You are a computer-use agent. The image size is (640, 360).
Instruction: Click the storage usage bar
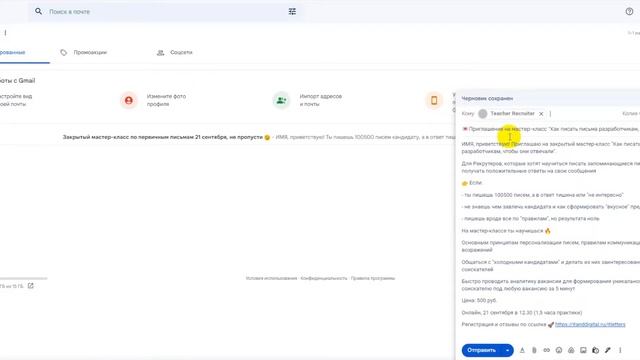[24, 278]
